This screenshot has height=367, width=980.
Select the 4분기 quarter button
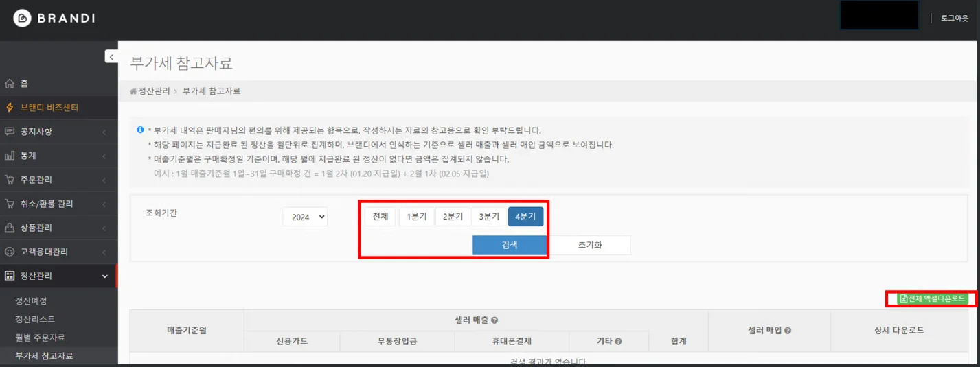coord(525,217)
